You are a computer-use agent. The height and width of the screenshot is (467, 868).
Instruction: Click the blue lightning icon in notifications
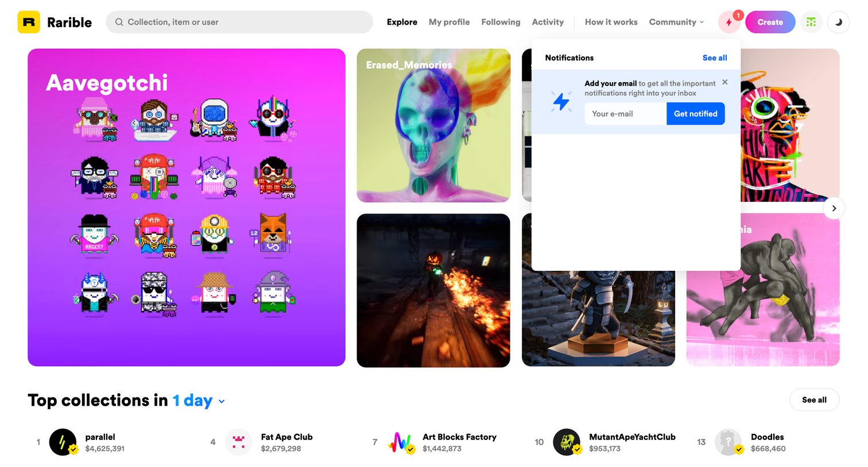coord(561,102)
